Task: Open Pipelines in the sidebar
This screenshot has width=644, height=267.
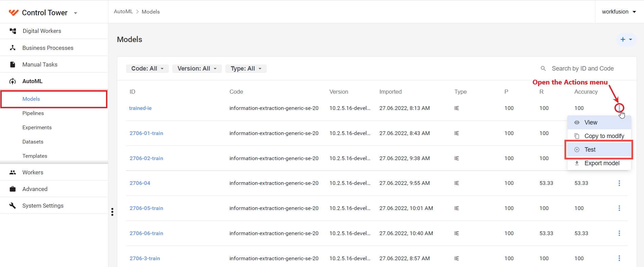Action: pos(33,113)
